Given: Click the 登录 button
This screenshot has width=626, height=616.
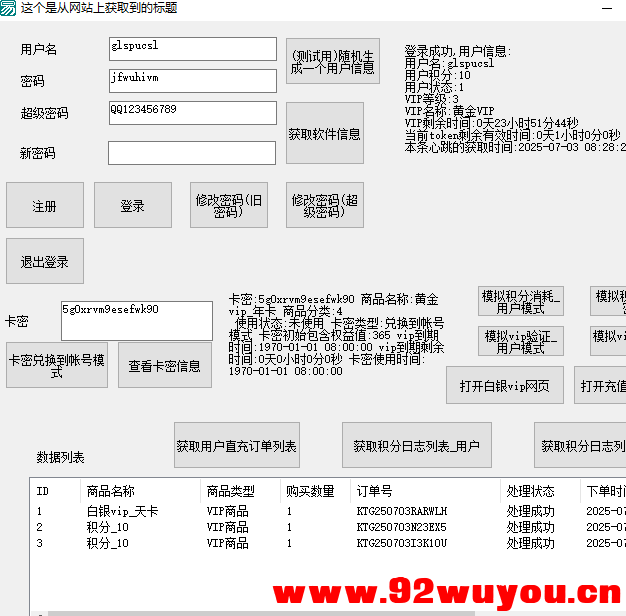Looking at the screenshot, I should coord(133,205).
